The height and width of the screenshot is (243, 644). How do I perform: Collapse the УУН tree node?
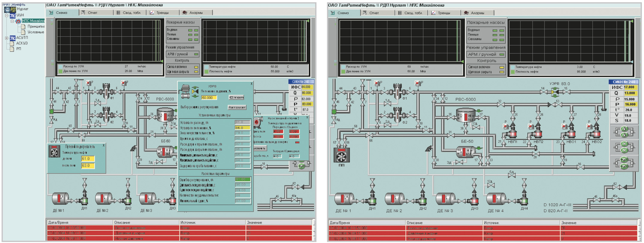(x=7, y=15)
